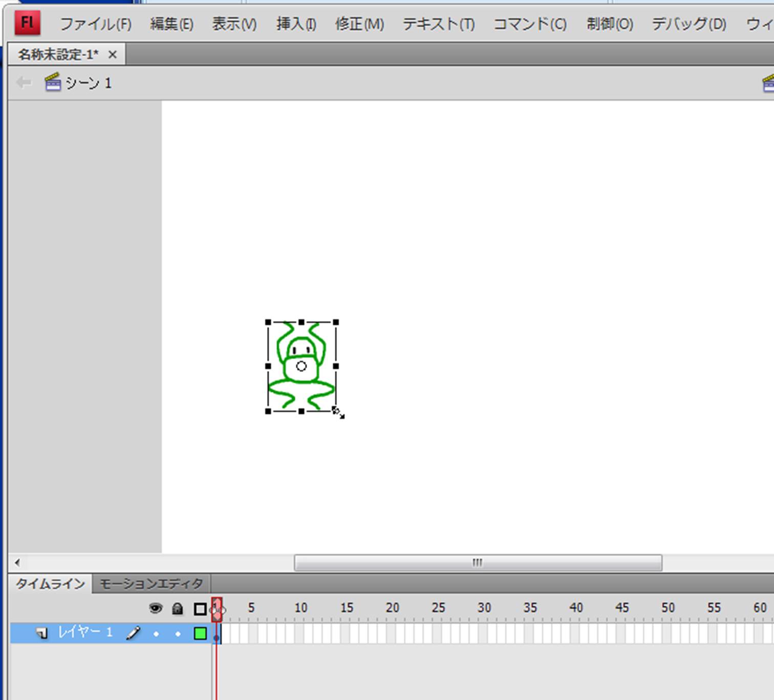Viewport: 774px width, 700px height.
Task: Expand the 挿入(I) menu
Action: pos(296,24)
